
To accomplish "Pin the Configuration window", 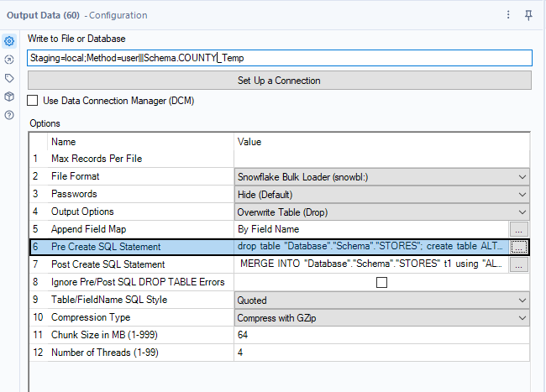I will [528, 15].
